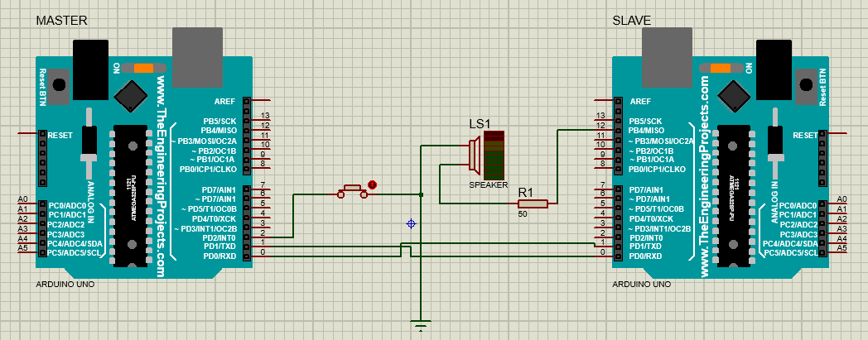The image size is (868, 340).
Task: Click MASTER ON power LED
Action: [x=144, y=68]
